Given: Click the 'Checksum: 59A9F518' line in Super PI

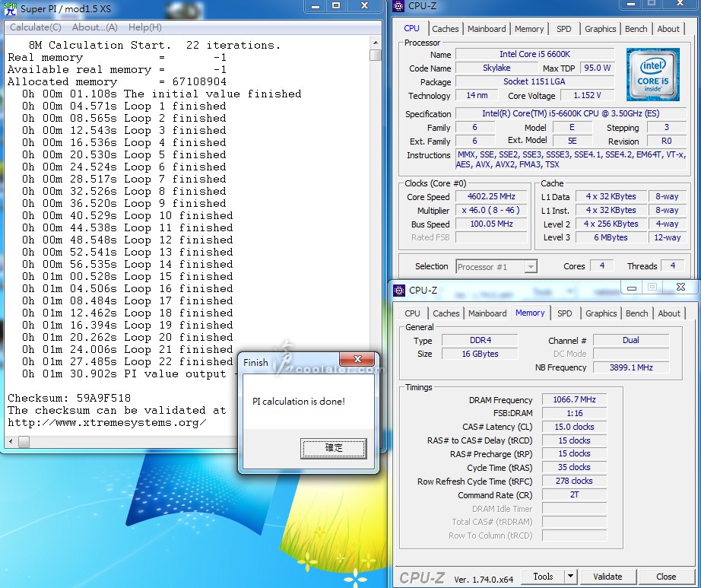Looking at the screenshot, I should coord(69,399).
